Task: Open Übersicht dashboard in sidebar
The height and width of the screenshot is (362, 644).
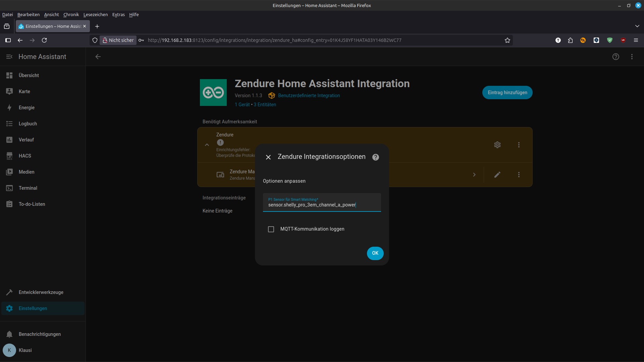Action: coord(43,75)
